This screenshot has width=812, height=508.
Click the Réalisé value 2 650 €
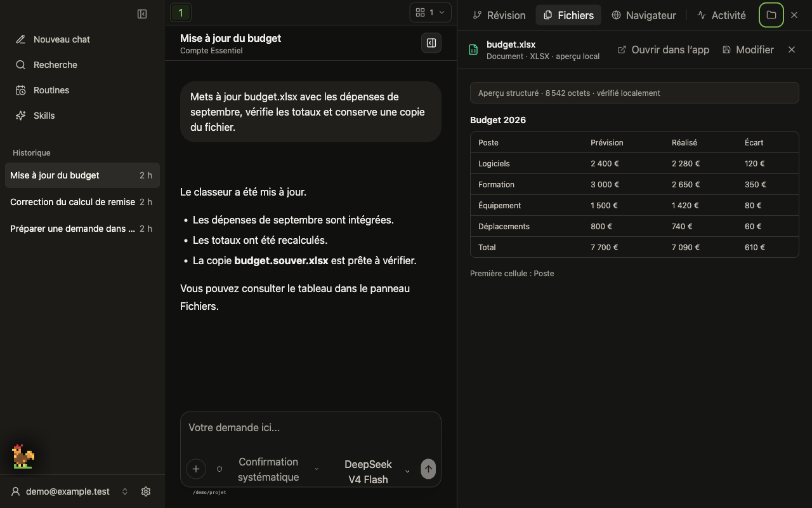[x=686, y=184]
